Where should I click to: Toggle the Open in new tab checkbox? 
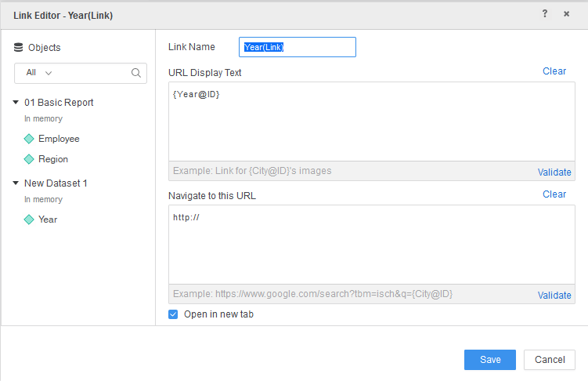174,314
